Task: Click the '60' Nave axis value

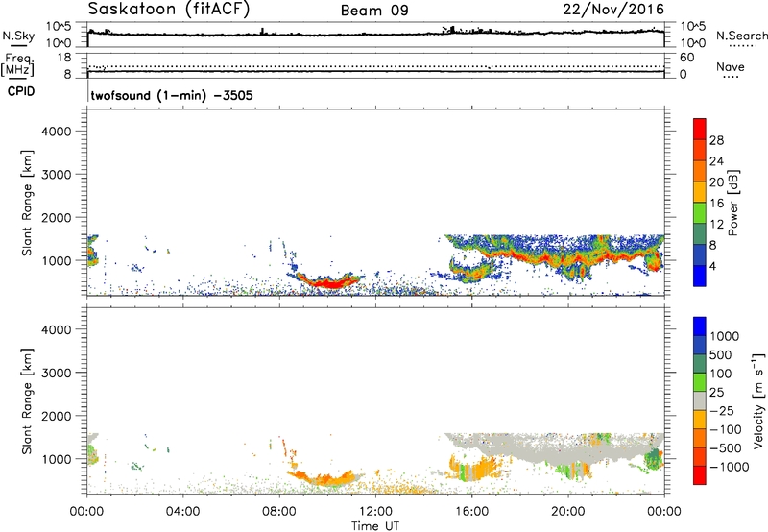Action: coord(686,58)
